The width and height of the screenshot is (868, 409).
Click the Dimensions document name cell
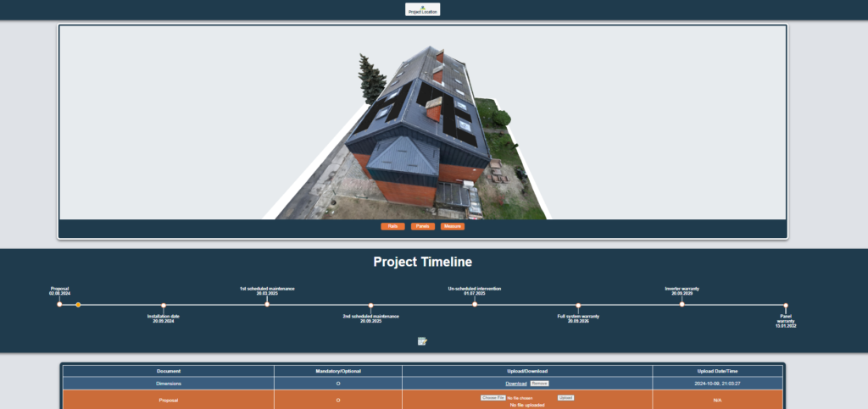[x=169, y=384]
